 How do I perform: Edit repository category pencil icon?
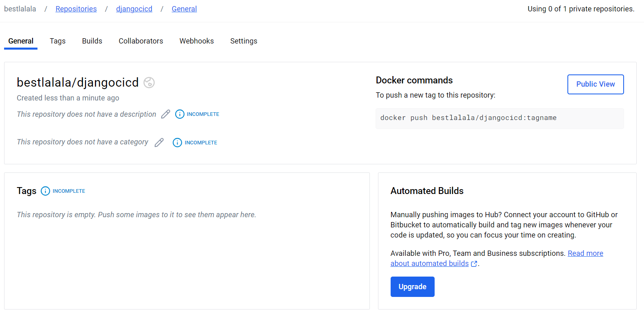coord(159,142)
